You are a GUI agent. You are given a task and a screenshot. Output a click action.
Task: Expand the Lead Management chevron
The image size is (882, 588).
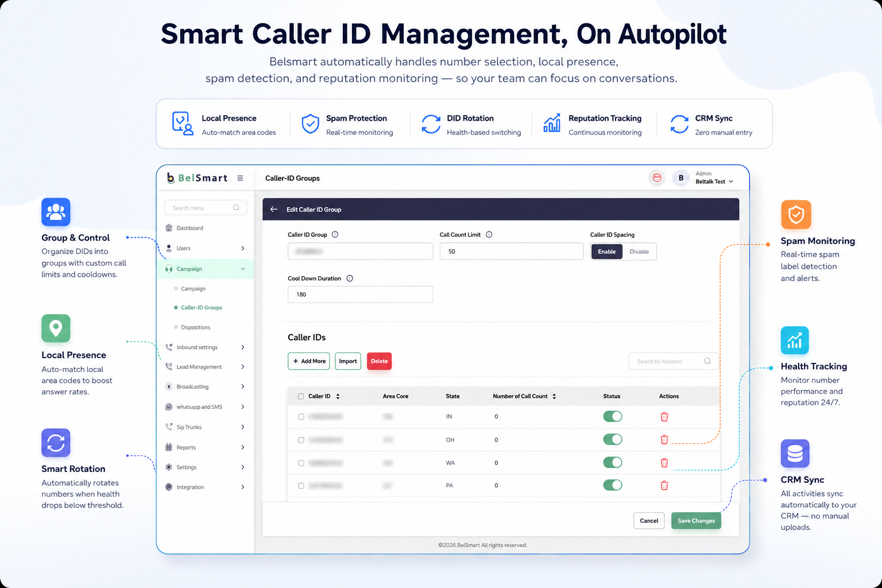click(243, 366)
